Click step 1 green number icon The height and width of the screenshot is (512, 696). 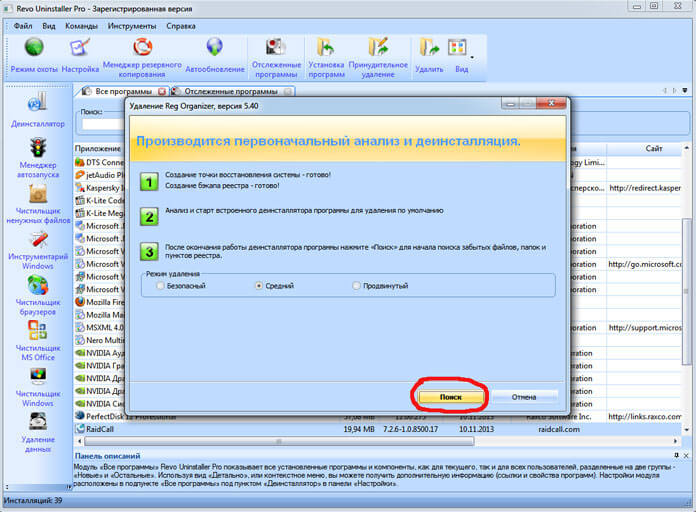point(149,182)
